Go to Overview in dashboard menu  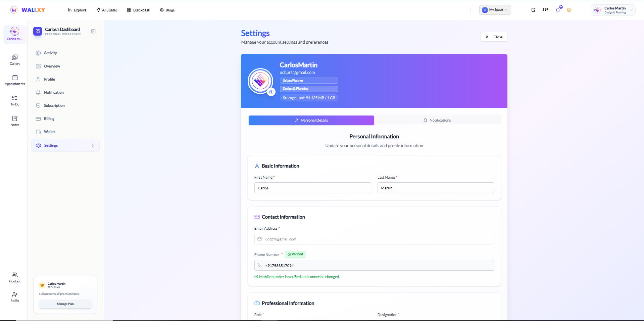(x=65, y=66)
